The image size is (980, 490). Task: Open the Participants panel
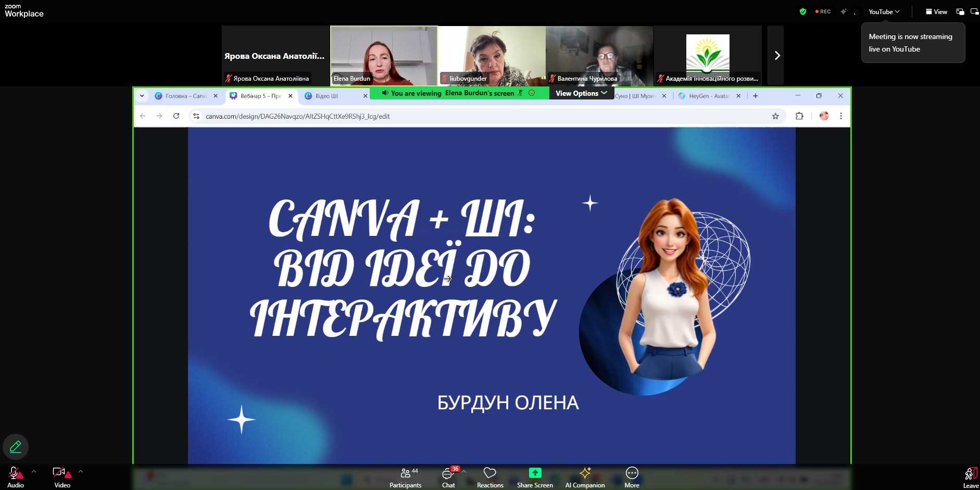click(x=405, y=477)
